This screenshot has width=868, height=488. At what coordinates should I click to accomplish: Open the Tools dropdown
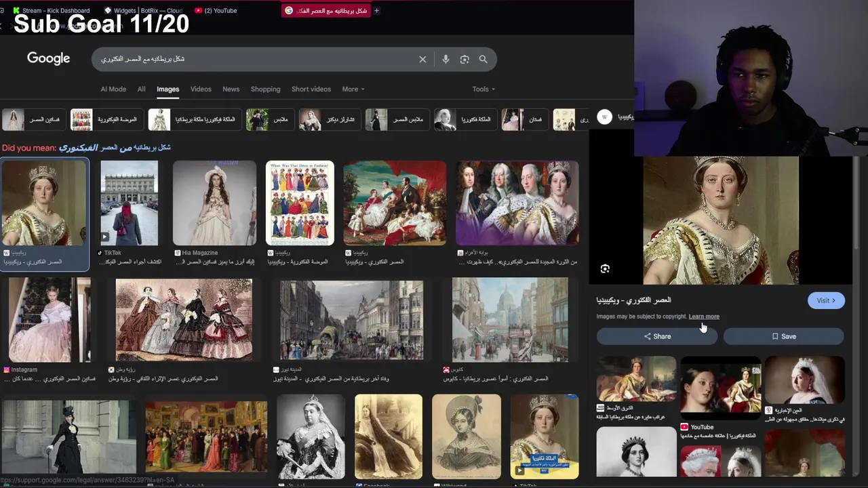point(484,89)
